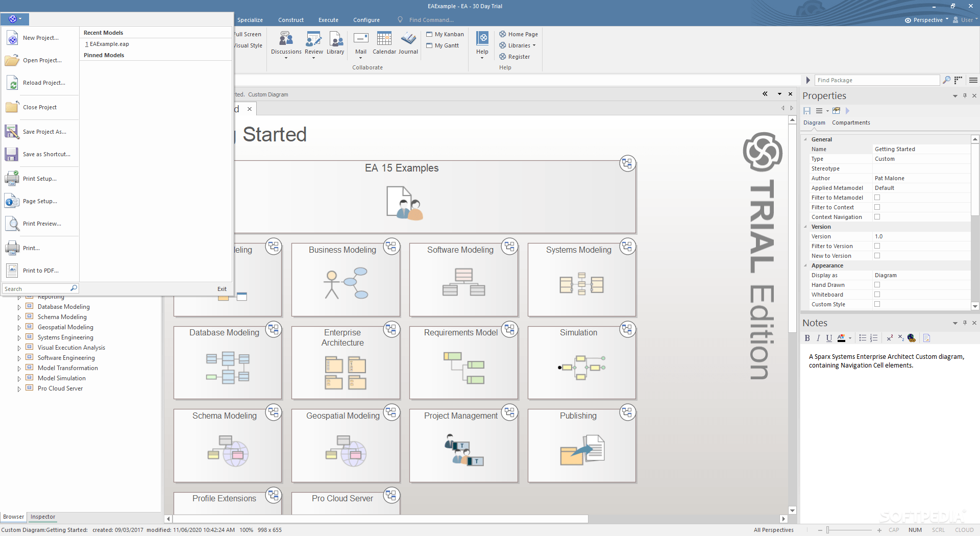
Task: Open the Perspective dropdown
Action: 927,20
